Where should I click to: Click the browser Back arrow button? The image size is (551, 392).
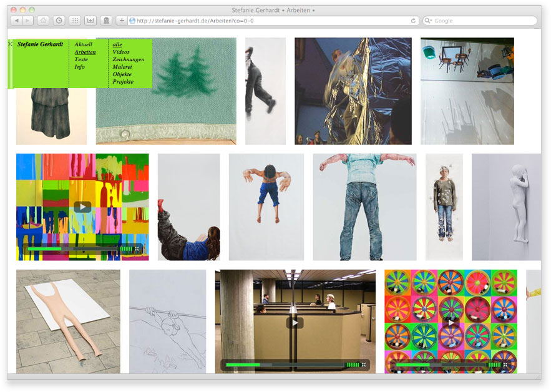tap(16, 21)
